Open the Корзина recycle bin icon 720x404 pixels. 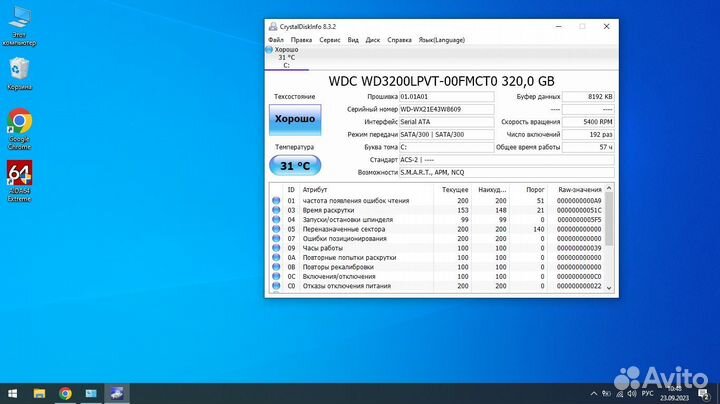coord(19,73)
